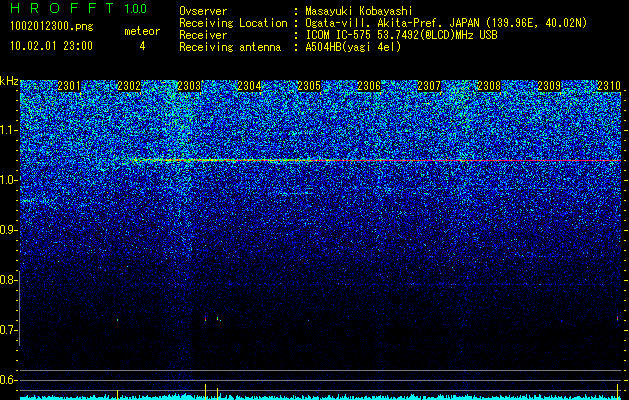The height and width of the screenshot is (400, 629).
Task: Click the 0.7 kHz axis label
Action: tap(9, 330)
